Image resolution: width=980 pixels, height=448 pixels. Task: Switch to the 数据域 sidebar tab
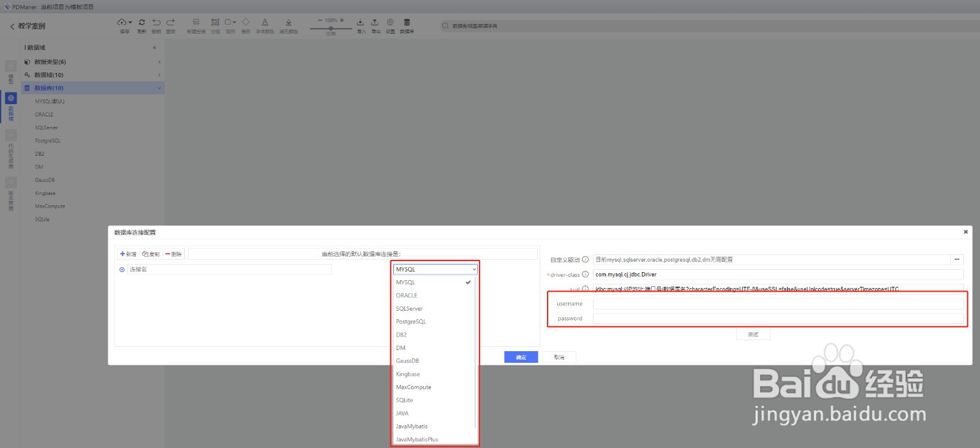point(10,106)
